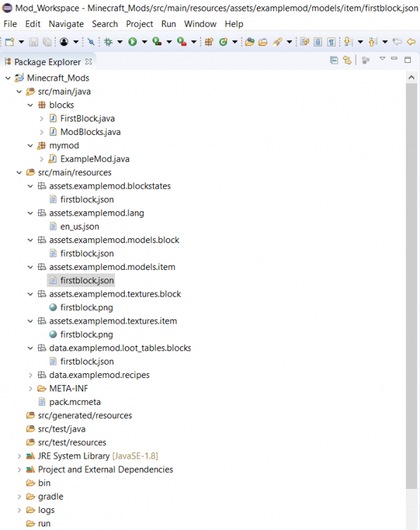Open the Package Explorer View Menu triangle
The width and height of the screenshot is (420, 530).
(x=382, y=59)
